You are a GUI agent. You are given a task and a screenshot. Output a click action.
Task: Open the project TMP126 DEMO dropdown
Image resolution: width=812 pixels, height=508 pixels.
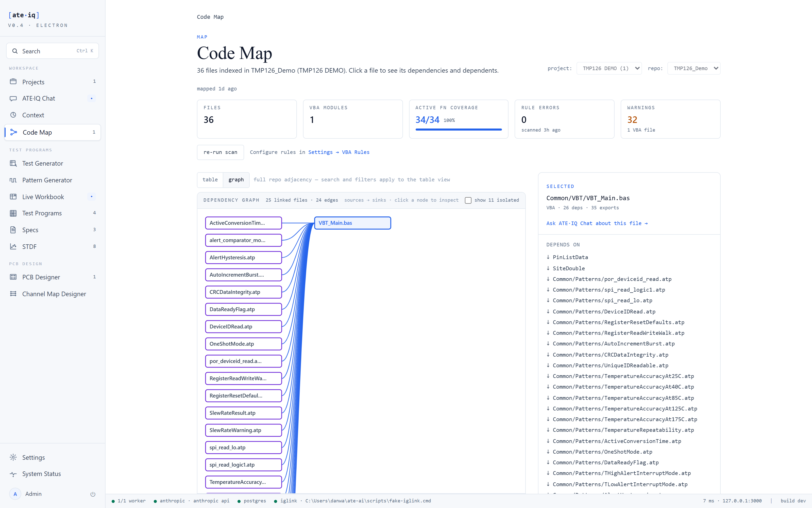[609, 69]
